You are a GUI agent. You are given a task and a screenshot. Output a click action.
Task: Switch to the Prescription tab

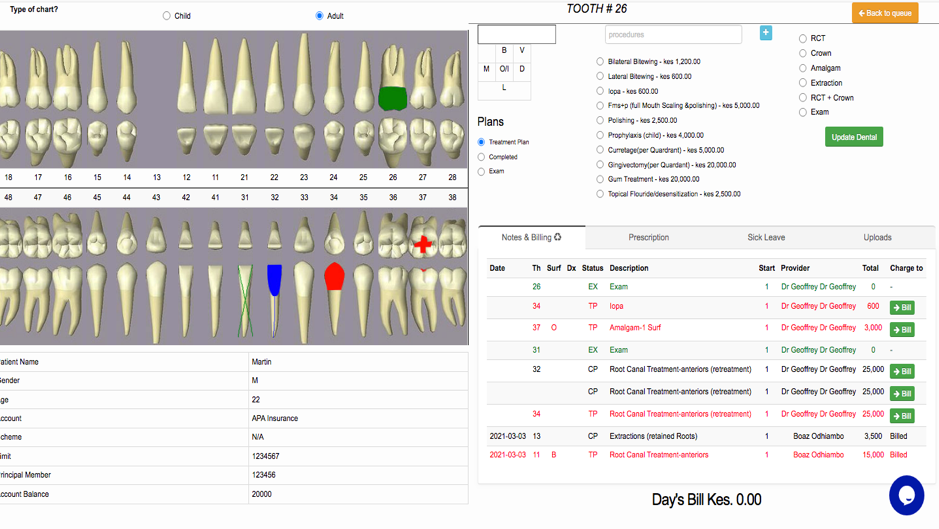[x=648, y=238]
